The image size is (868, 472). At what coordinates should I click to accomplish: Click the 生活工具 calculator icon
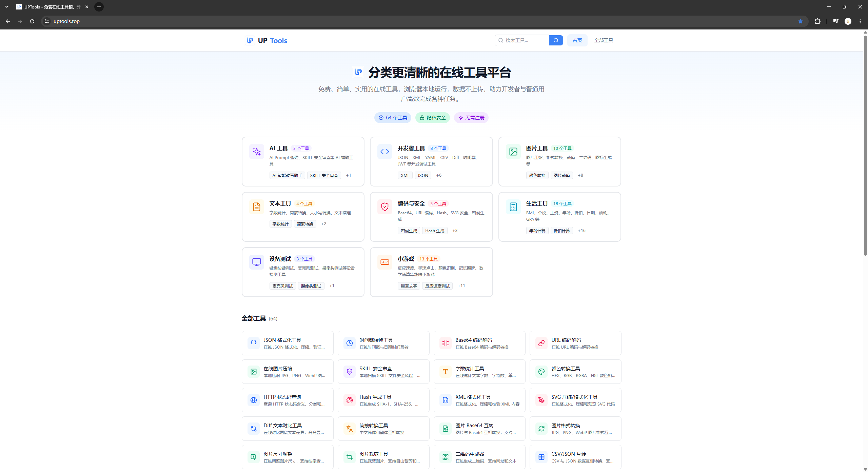[x=513, y=207]
